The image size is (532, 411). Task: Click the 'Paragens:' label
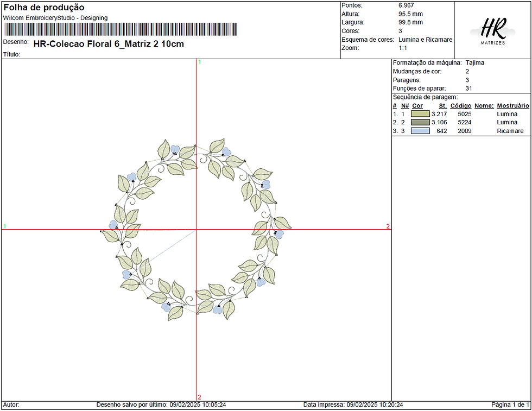click(x=407, y=80)
